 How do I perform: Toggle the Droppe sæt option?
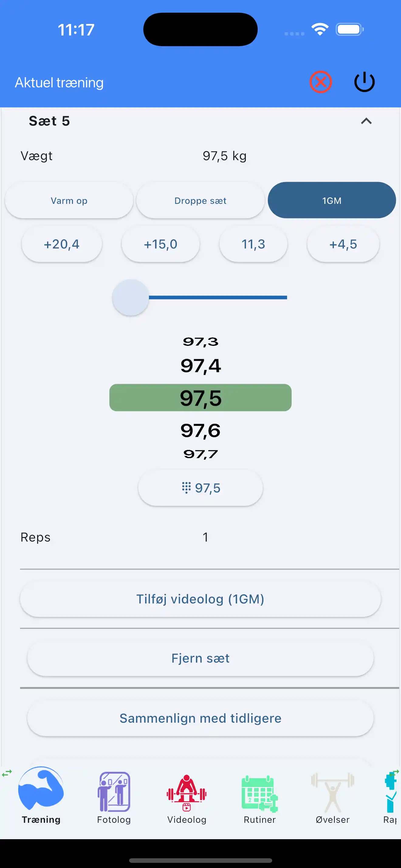(200, 201)
